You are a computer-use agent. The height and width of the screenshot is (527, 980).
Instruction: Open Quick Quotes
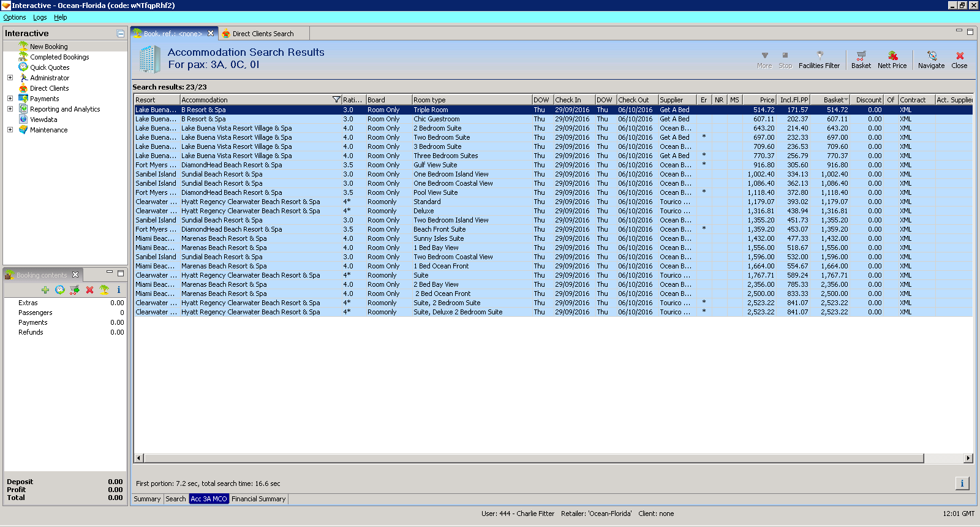tap(50, 67)
